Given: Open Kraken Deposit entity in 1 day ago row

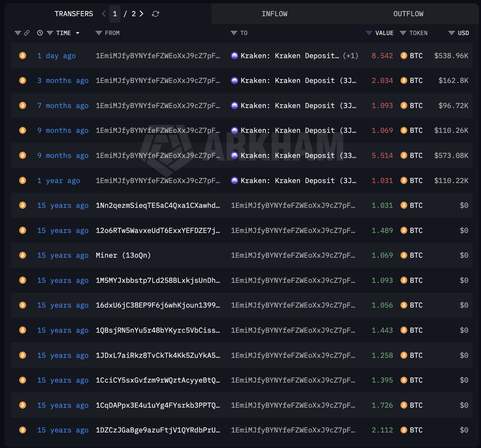Looking at the screenshot, I should [290, 56].
